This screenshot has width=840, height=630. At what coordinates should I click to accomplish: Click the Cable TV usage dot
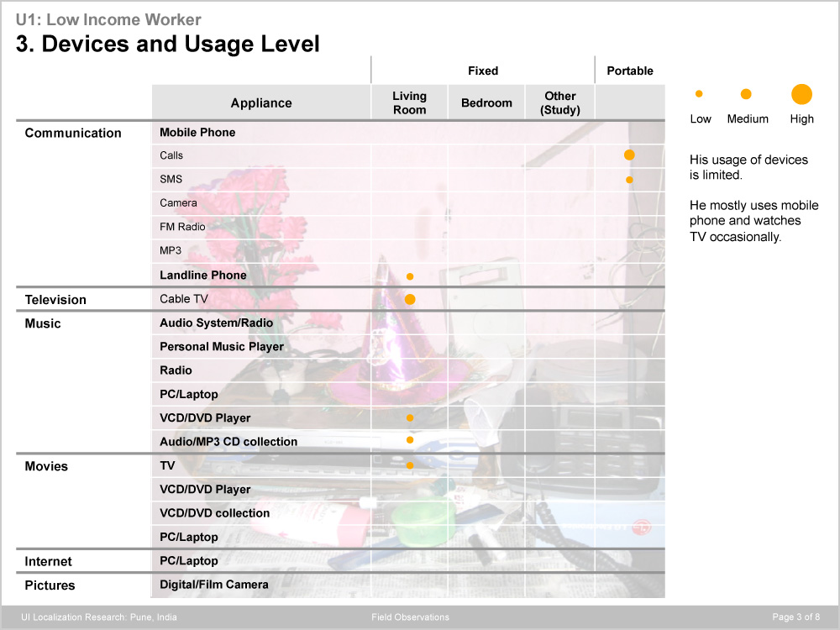410,300
